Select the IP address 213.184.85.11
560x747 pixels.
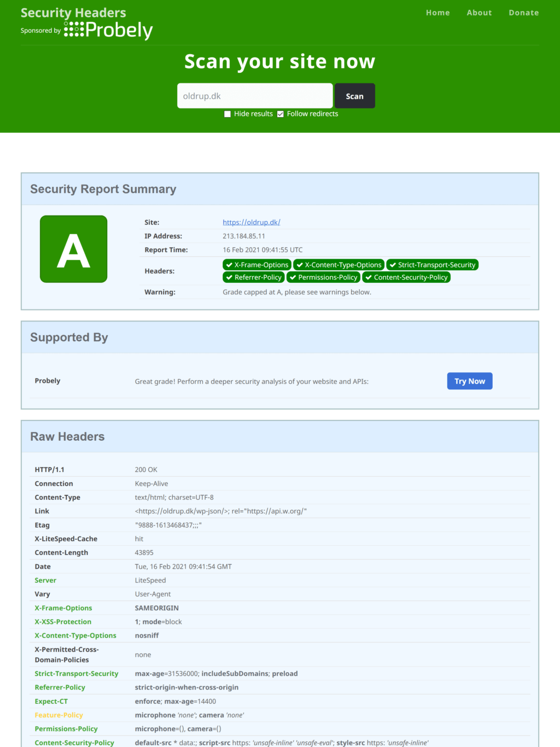tap(244, 236)
